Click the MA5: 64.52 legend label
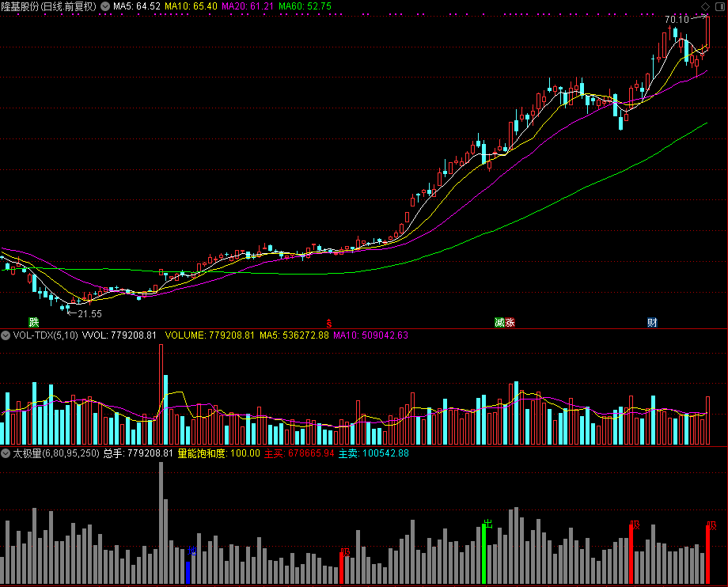Image resolution: width=728 pixels, height=587 pixels. coord(136,6)
